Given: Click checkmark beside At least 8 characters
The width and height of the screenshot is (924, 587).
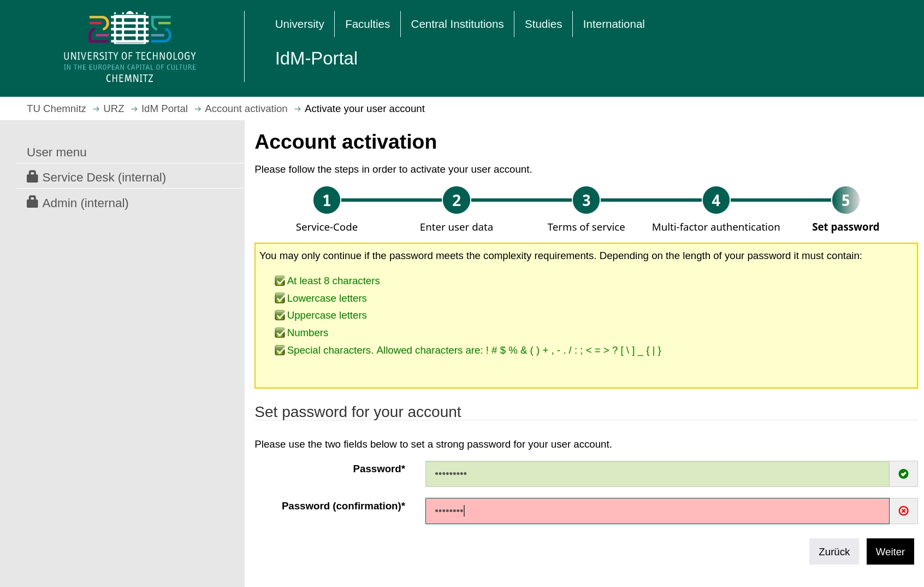Looking at the screenshot, I should click(280, 280).
